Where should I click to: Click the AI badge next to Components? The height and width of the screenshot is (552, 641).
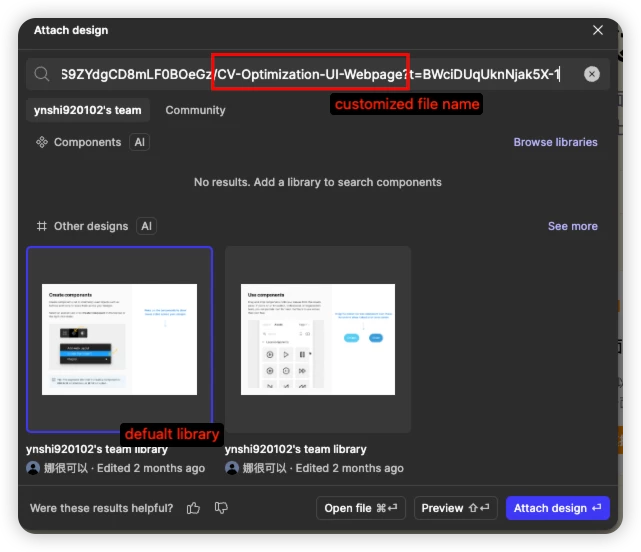[x=139, y=142]
